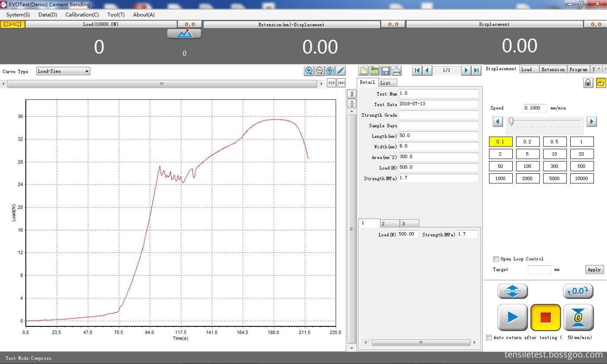Image resolution: width=607 pixels, height=364 pixels.
Task: Switch to the Program control tab
Action: click(x=578, y=69)
